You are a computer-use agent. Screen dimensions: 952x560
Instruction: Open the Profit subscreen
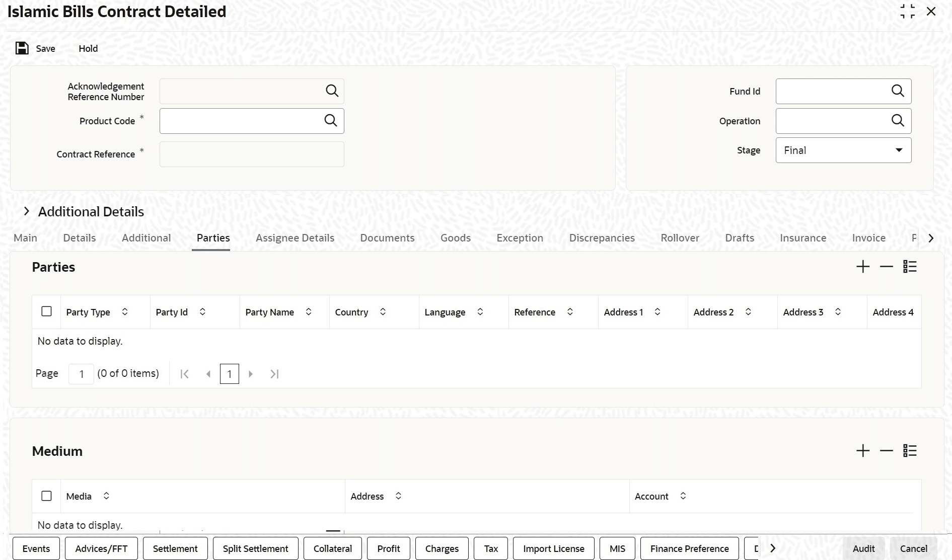point(389,548)
